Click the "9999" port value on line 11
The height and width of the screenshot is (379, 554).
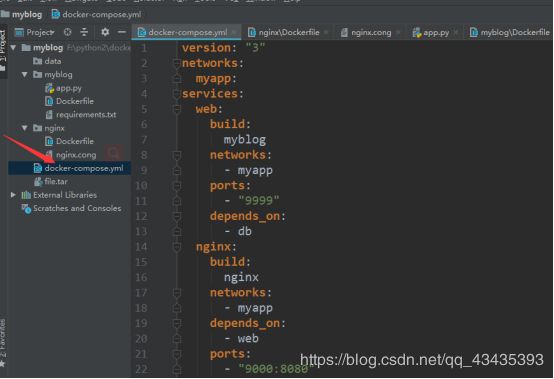pyautogui.click(x=259, y=201)
